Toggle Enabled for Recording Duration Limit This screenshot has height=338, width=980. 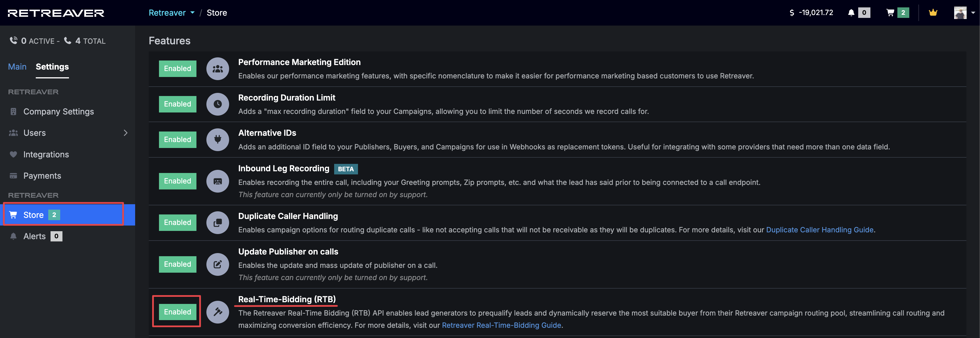coord(178,104)
